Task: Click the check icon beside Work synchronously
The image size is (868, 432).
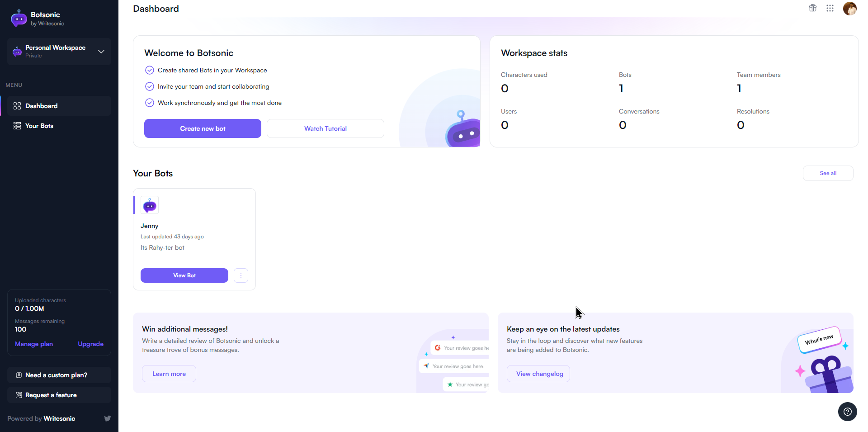Action: (150, 103)
